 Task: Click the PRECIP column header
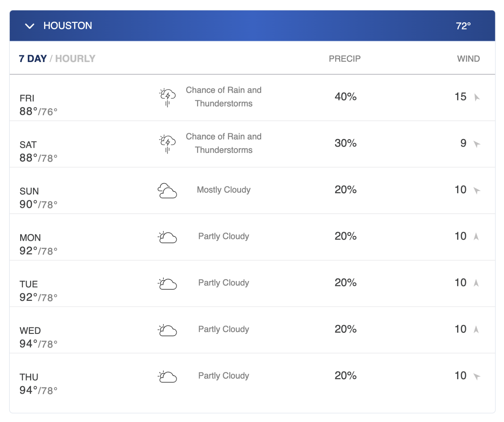coord(345,59)
